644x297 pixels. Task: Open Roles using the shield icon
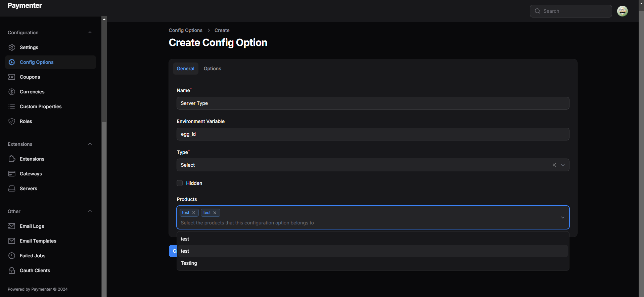point(12,121)
